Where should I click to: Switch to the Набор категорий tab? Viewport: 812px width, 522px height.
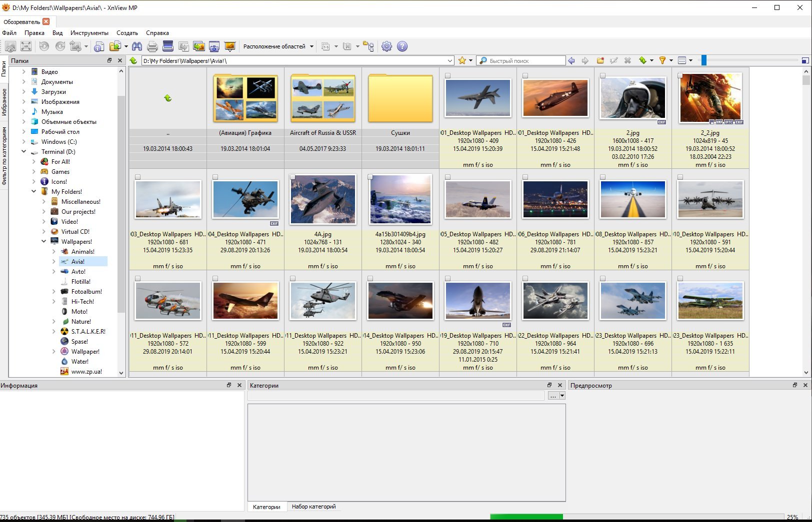click(313, 507)
